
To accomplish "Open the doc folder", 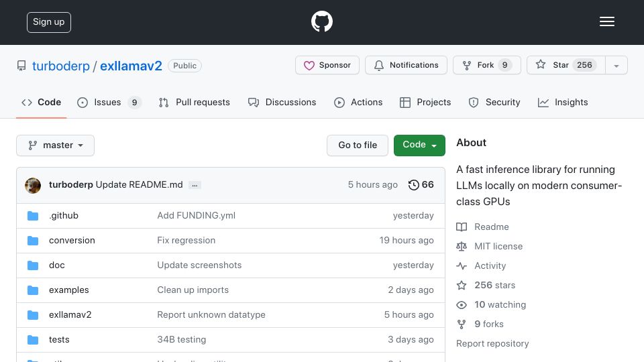I will (56, 265).
